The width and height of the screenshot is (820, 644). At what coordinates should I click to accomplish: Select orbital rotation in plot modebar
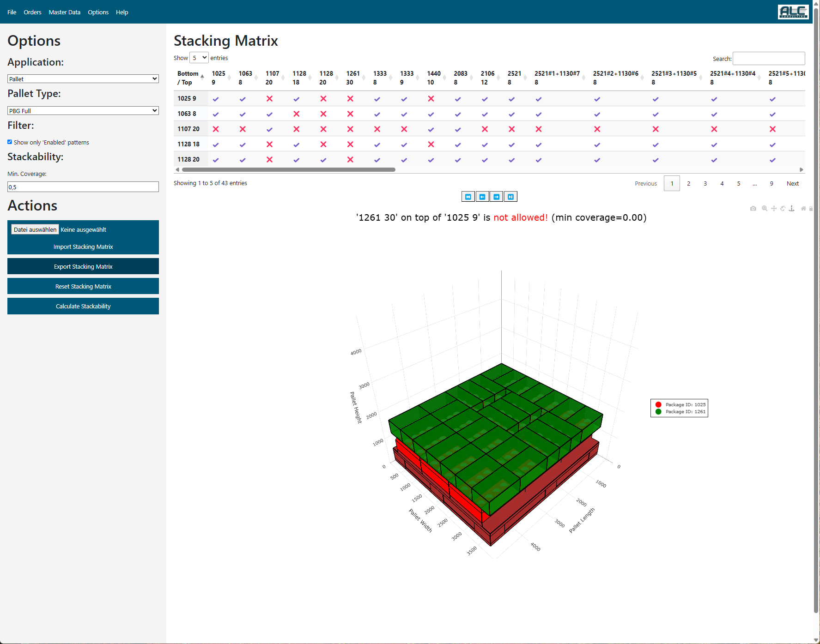pyautogui.click(x=783, y=209)
